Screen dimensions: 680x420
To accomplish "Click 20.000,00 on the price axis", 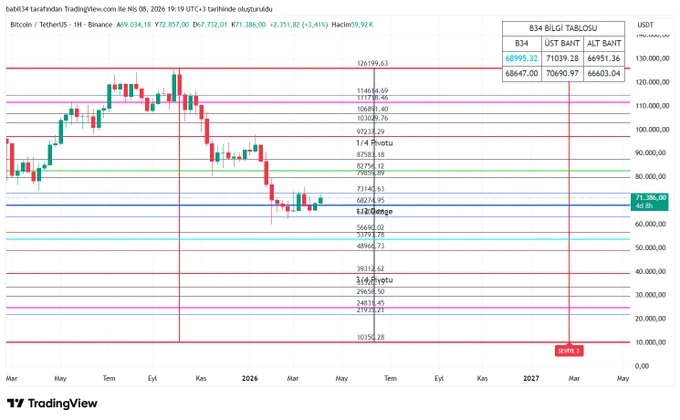I will [651, 318].
